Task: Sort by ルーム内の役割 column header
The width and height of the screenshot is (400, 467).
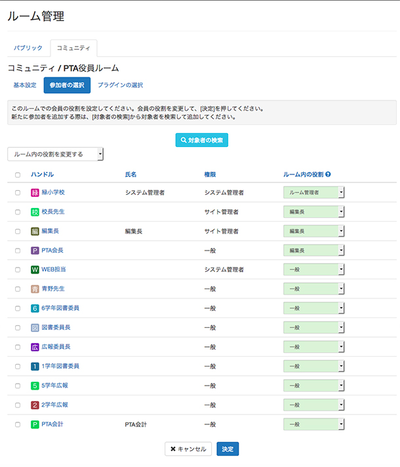Action: point(303,174)
